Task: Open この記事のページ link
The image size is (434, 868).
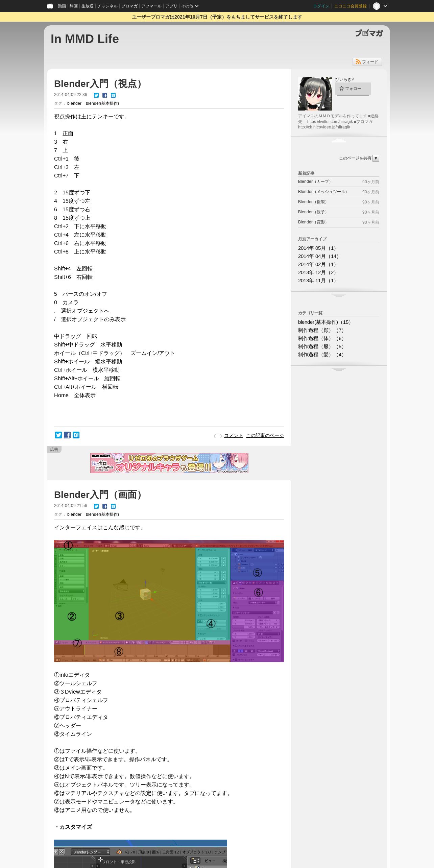Action: pos(265,435)
